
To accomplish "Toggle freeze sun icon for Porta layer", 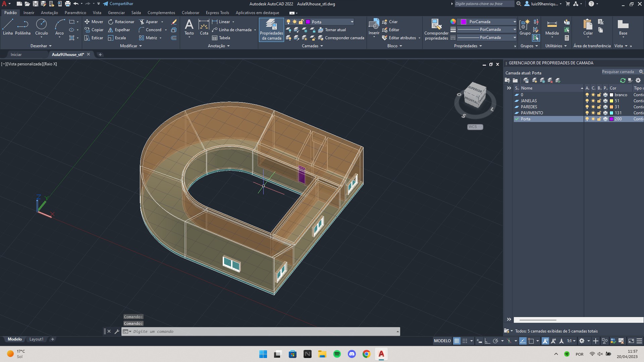I will [x=593, y=119].
